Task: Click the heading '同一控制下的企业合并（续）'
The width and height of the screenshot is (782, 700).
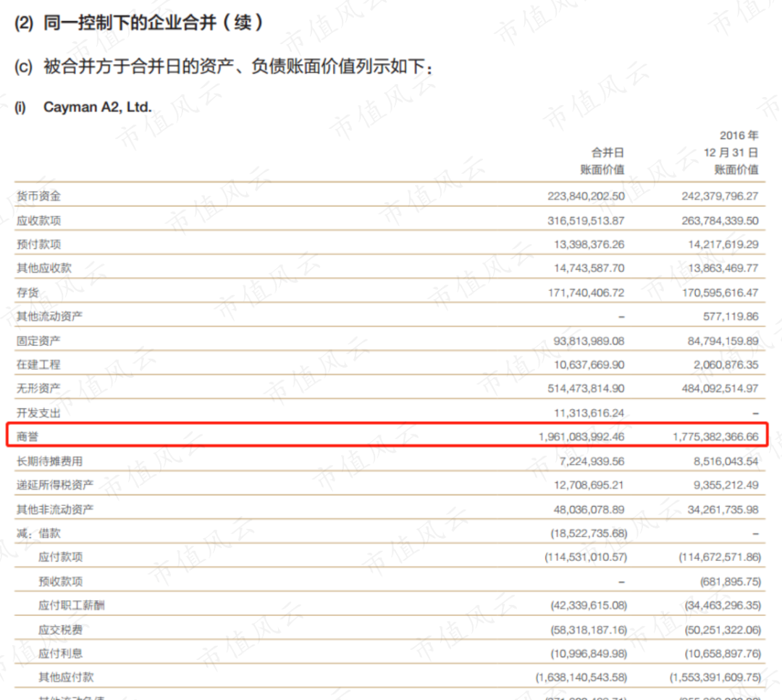Action: tap(154, 23)
